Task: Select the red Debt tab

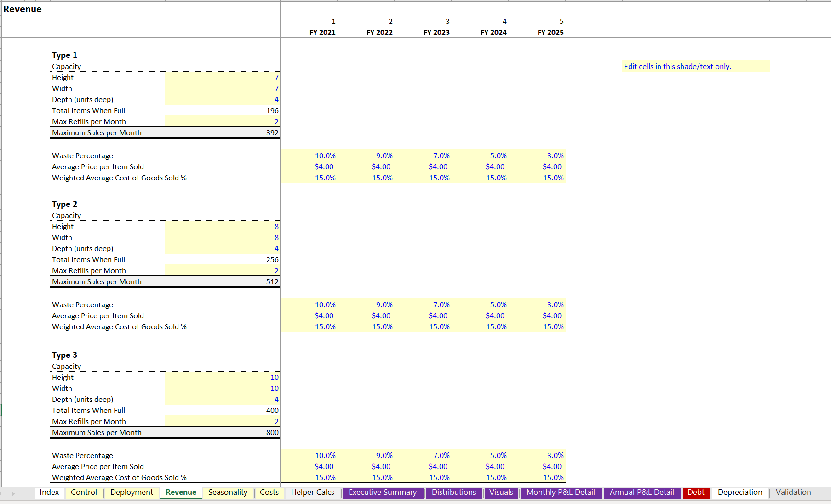Action: click(696, 493)
